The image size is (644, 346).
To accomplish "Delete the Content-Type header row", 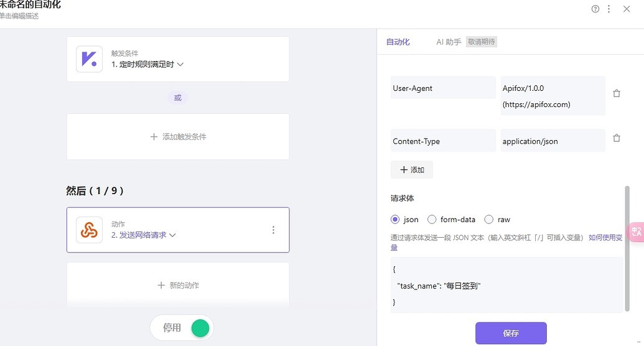I will 617,138.
